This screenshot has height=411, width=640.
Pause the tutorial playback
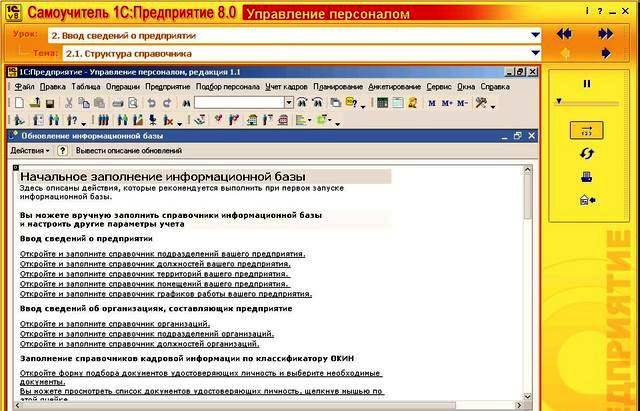(x=587, y=84)
